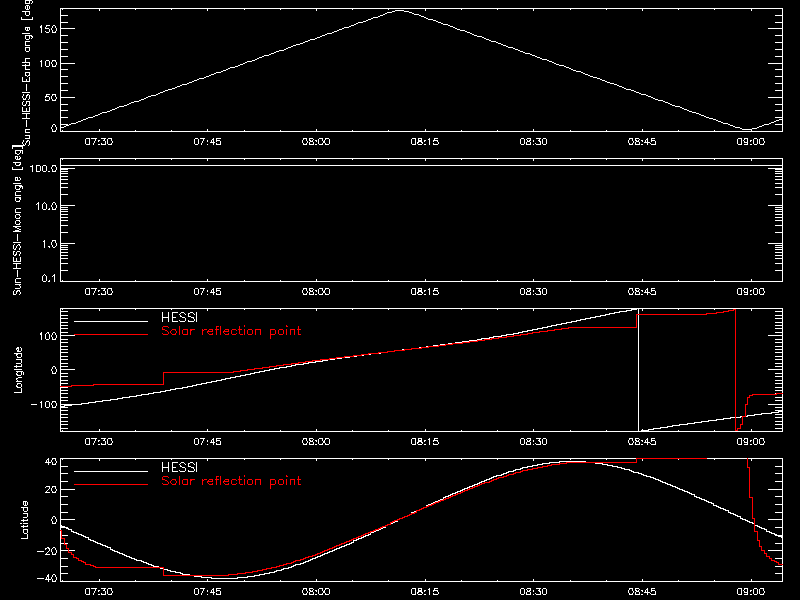
Task: Click the Sun-HESSI-Moon angle axis title
Action: click(x=17, y=220)
